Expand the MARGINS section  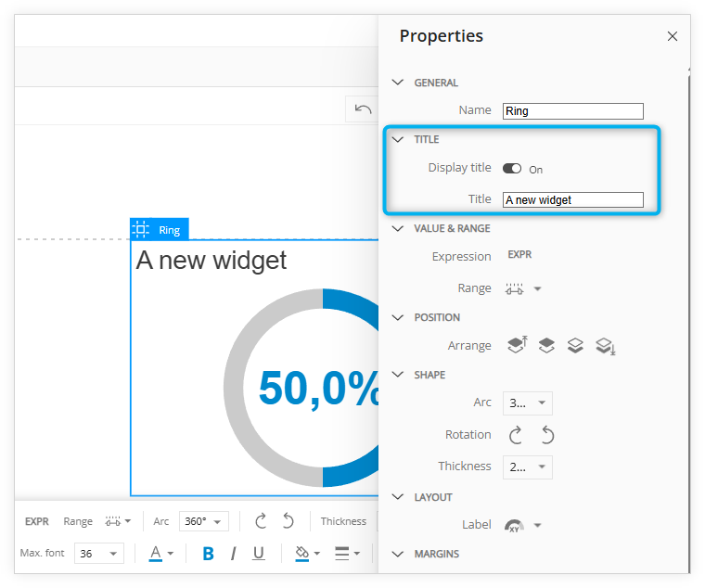(x=398, y=554)
